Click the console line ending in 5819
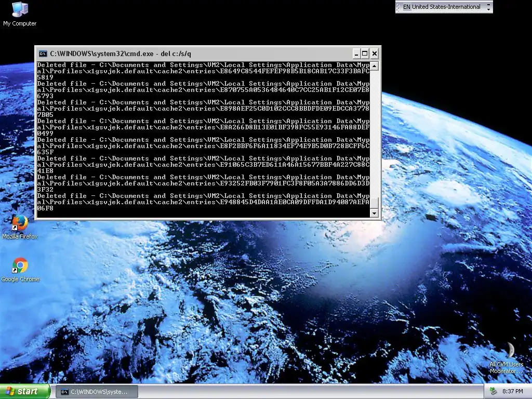The height and width of the screenshot is (399, 532). click(45, 77)
